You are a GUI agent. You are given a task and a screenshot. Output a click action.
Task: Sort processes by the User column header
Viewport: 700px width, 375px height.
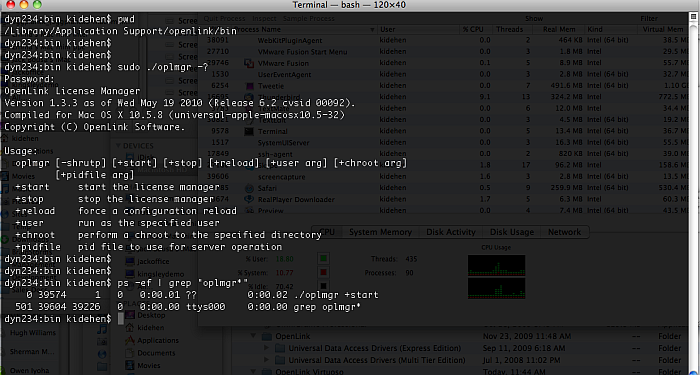(418, 29)
